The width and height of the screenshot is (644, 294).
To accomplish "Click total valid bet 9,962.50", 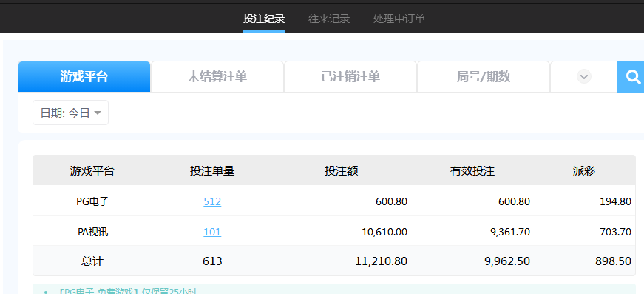I will (x=507, y=261).
